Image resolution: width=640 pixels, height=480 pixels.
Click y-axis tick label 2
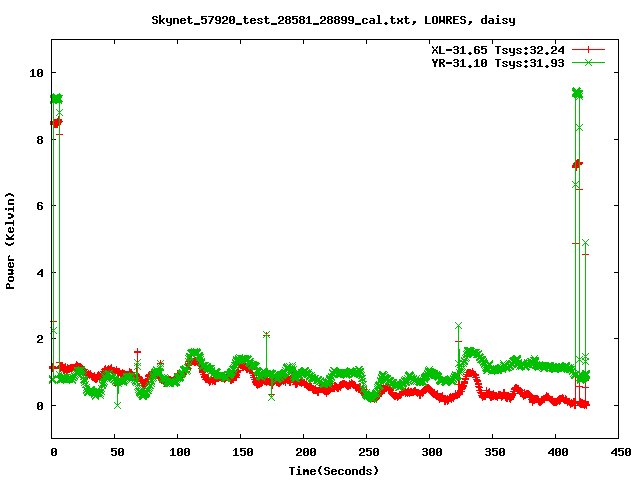[x=40, y=339]
